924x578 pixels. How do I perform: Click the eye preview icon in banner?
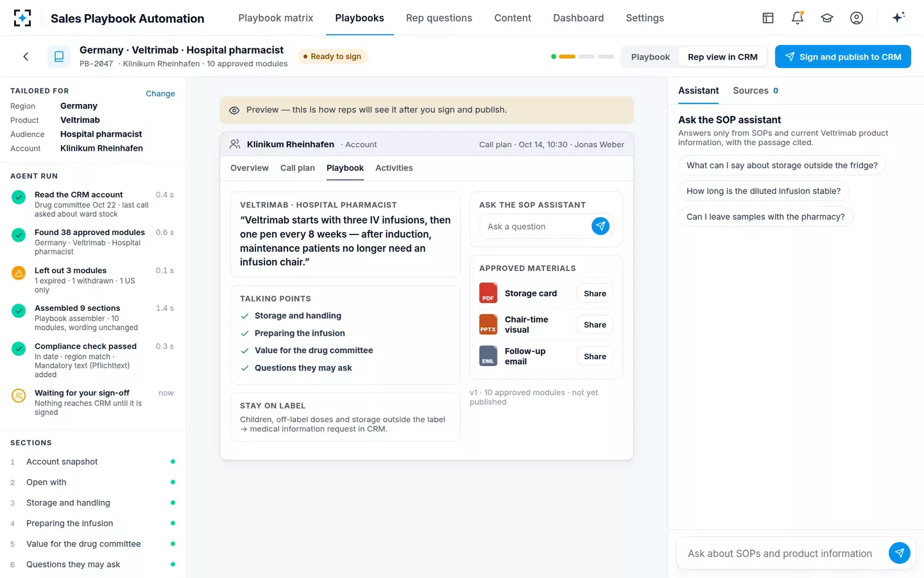pos(234,110)
